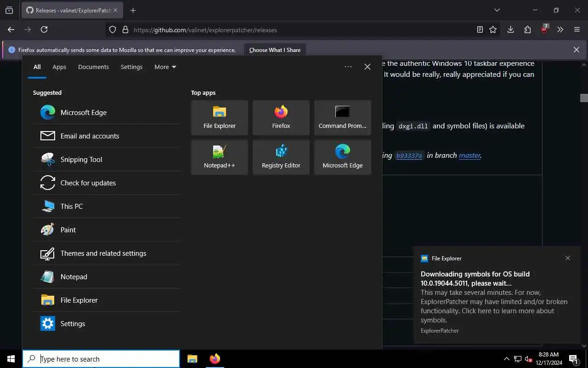The image size is (588, 368).
Task: Toggle Firefox reader view
Action: (480, 29)
